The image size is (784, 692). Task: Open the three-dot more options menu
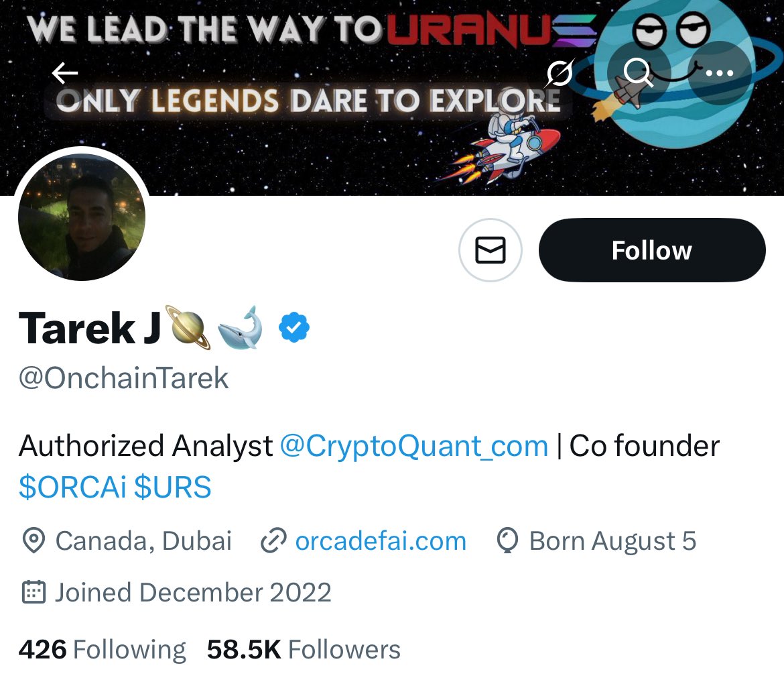point(719,73)
